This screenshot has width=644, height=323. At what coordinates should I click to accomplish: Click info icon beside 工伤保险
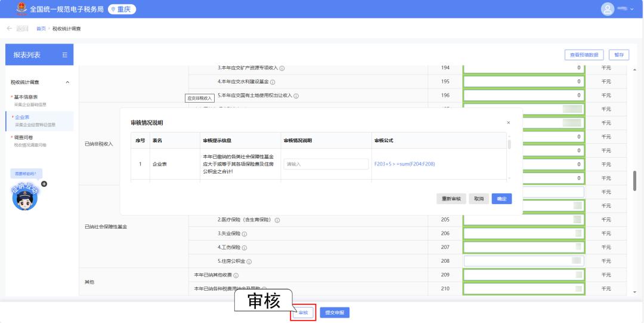(x=244, y=248)
